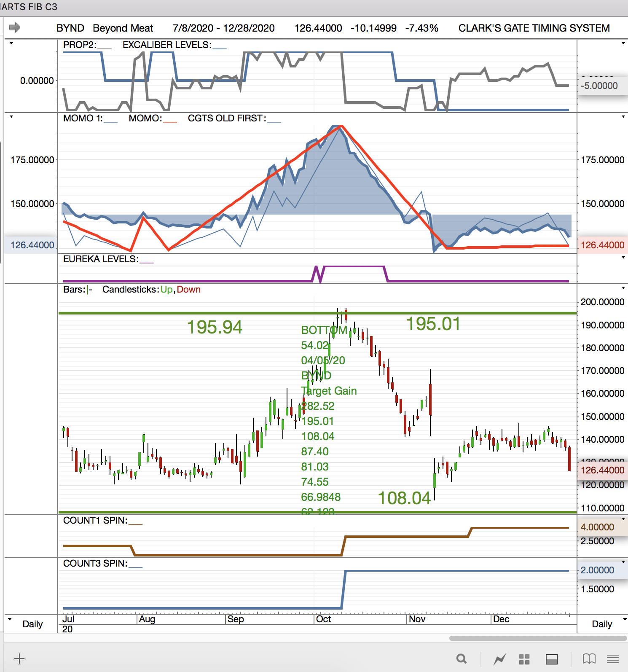
Task: Open COUNT3 SPIN pane right triangle
Action: [623, 562]
